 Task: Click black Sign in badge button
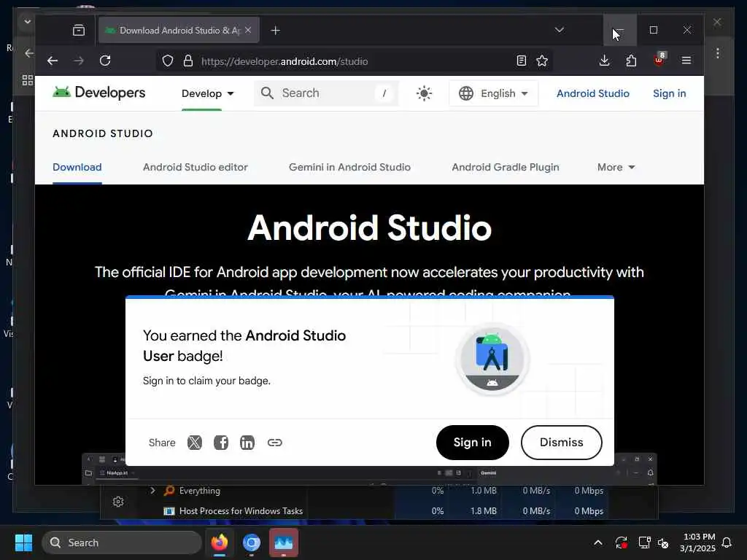pyautogui.click(x=473, y=443)
